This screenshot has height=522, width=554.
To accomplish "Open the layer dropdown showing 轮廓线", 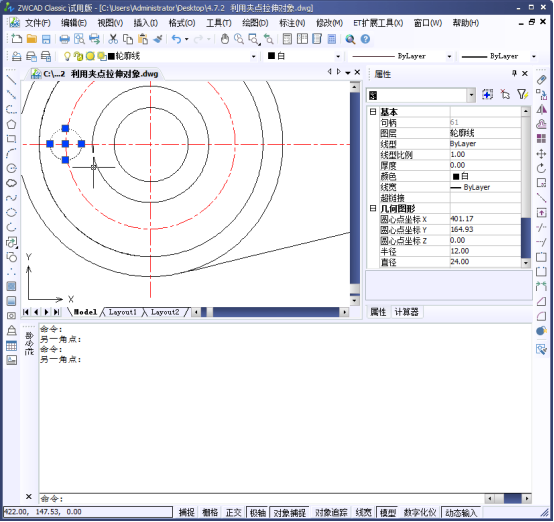I will click(x=159, y=56).
